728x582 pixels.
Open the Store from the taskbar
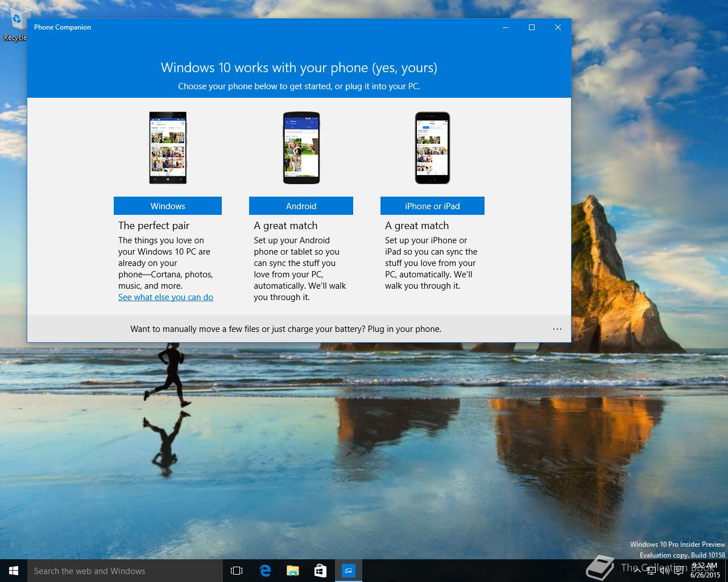point(321,571)
